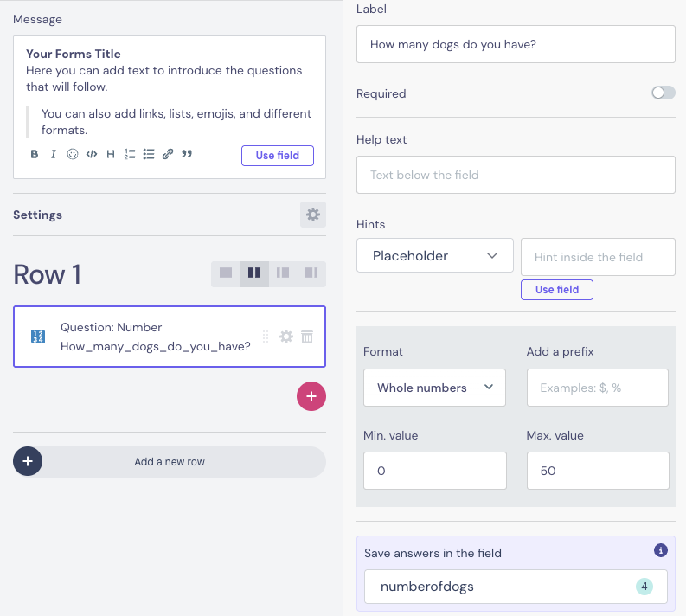Image resolution: width=686 pixels, height=616 pixels.
Task: Open the Settings section gear
Action: 313,215
